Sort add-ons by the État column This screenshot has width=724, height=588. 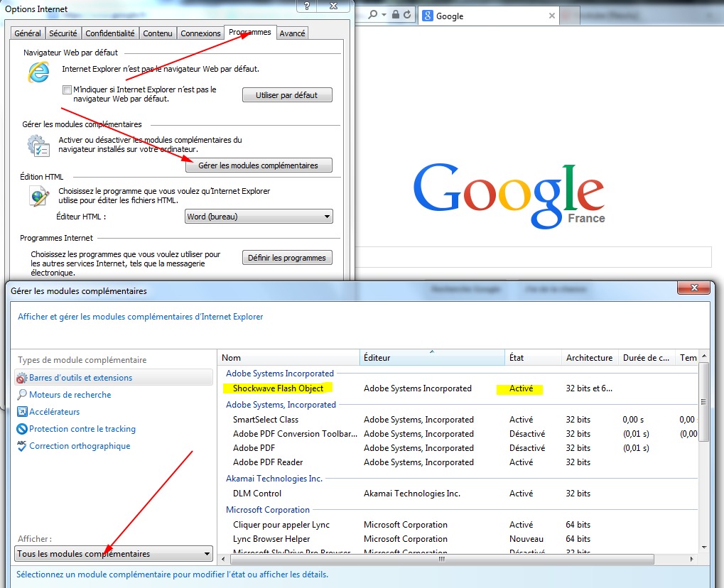coord(534,358)
